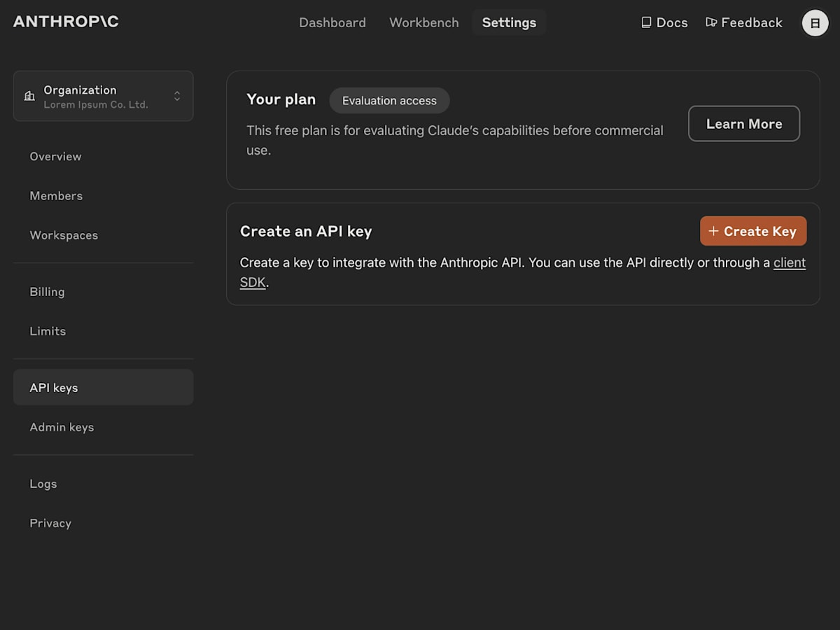840x630 pixels.
Task: Click the free plan description text
Action: tap(455, 140)
